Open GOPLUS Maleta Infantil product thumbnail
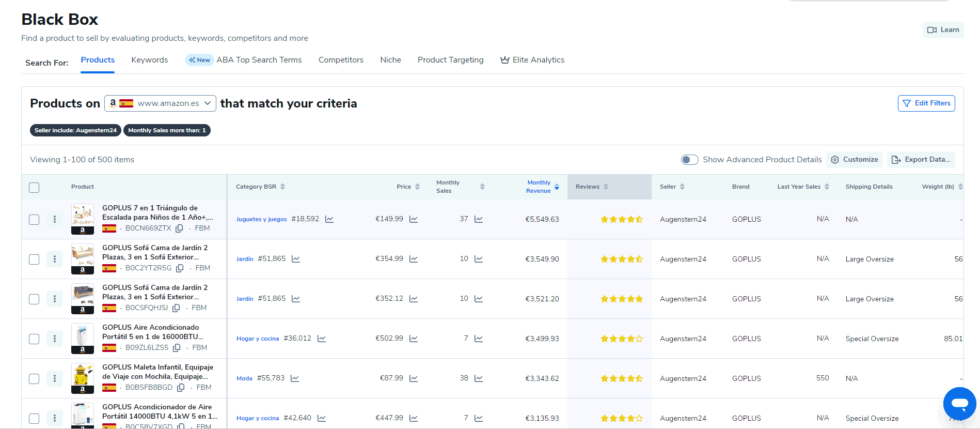Viewport: 980px width, 429px height. click(83, 378)
